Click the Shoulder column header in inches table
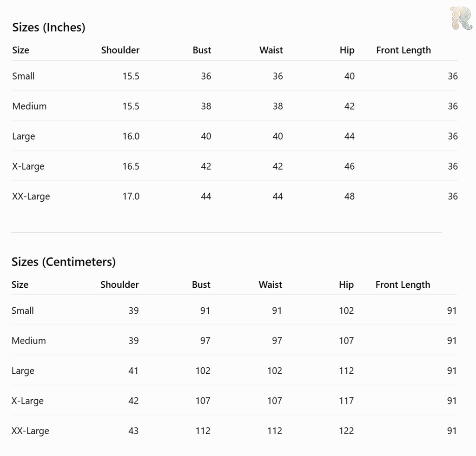476x456 pixels. [120, 50]
